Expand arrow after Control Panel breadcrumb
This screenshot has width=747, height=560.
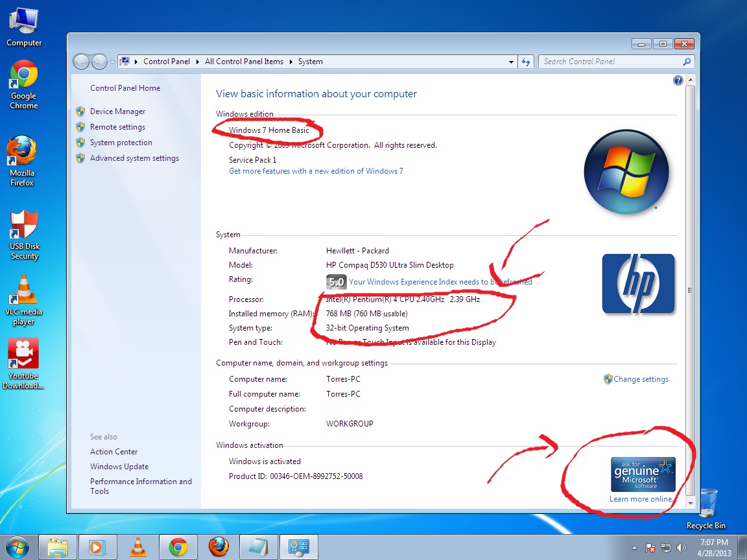[x=197, y=62]
